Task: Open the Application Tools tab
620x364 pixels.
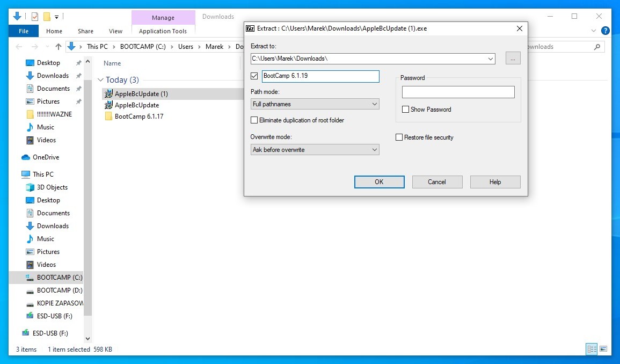Action: [163, 31]
